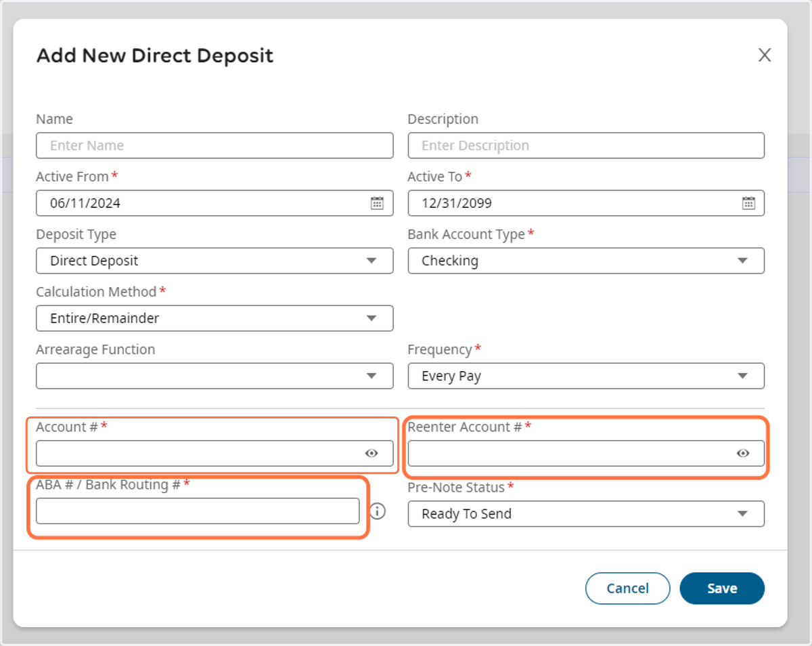Open the Active From calendar picker icon

click(x=377, y=203)
